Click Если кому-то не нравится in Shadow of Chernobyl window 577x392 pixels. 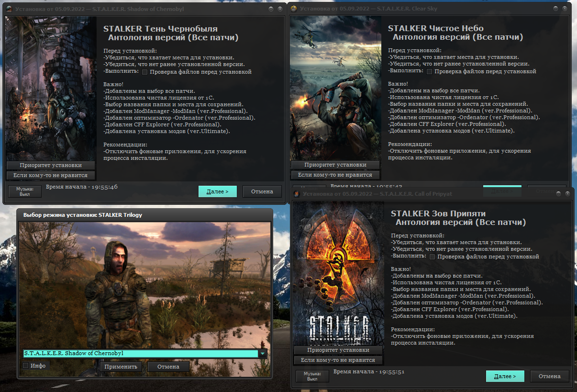pyautogui.click(x=51, y=175)
